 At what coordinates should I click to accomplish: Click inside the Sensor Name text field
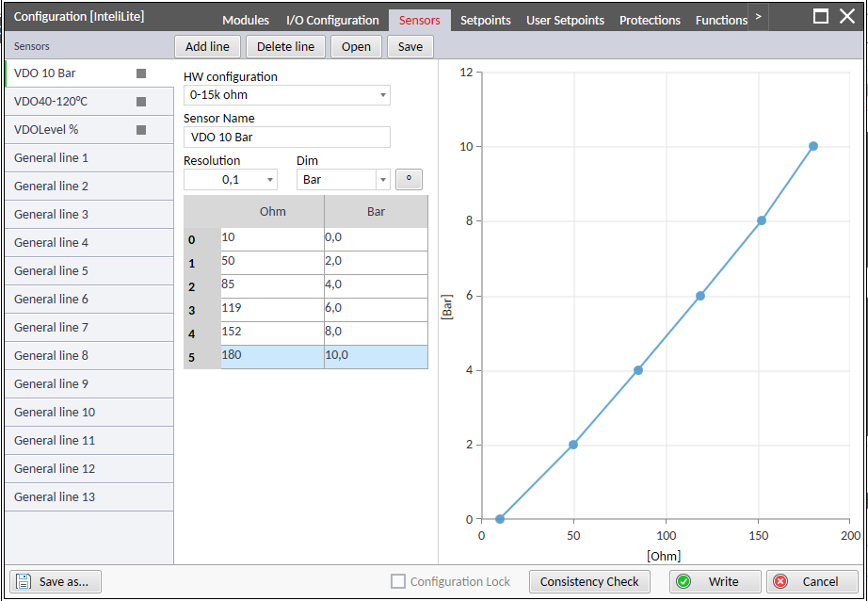tap(287, 137)
